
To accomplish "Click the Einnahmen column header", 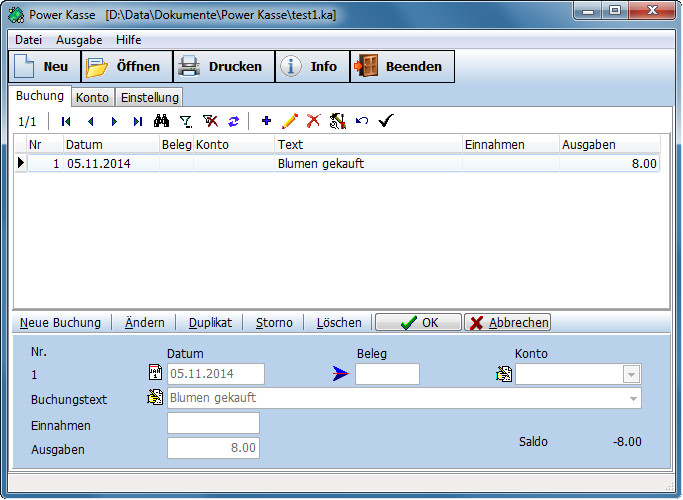I will [511, 145].
